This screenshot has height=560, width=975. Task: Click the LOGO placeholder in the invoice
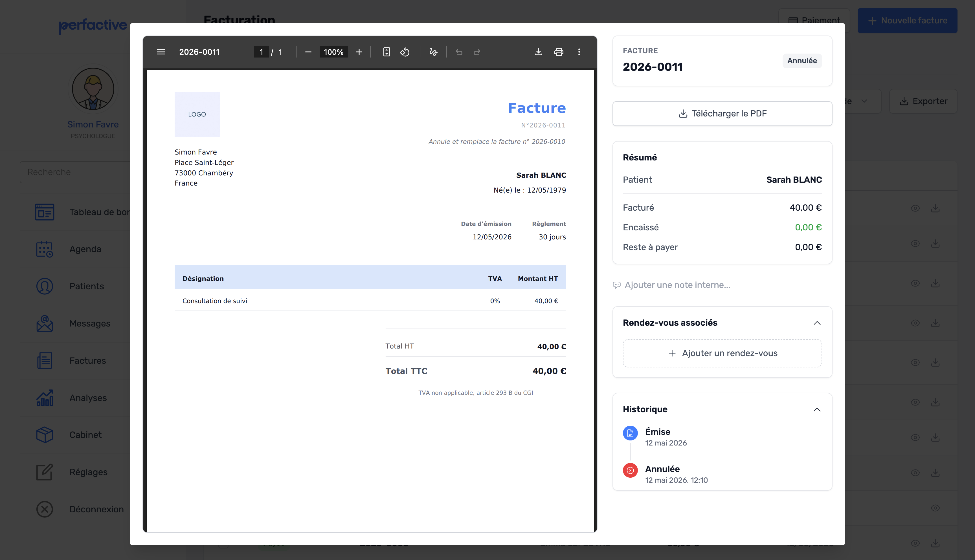(197, 114)
